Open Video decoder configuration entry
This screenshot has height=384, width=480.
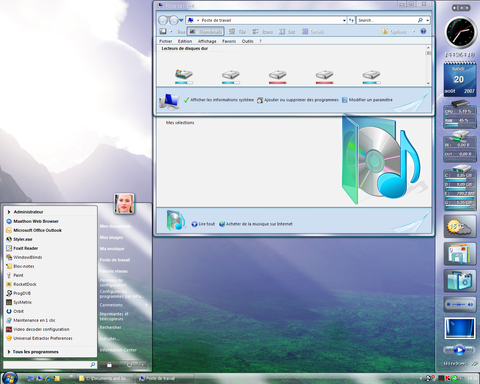pos(38,329)
